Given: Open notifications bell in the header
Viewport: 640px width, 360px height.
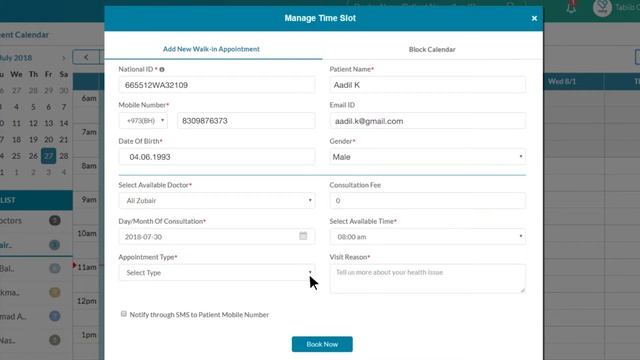Looking at the screenshot, I should 571,7.
